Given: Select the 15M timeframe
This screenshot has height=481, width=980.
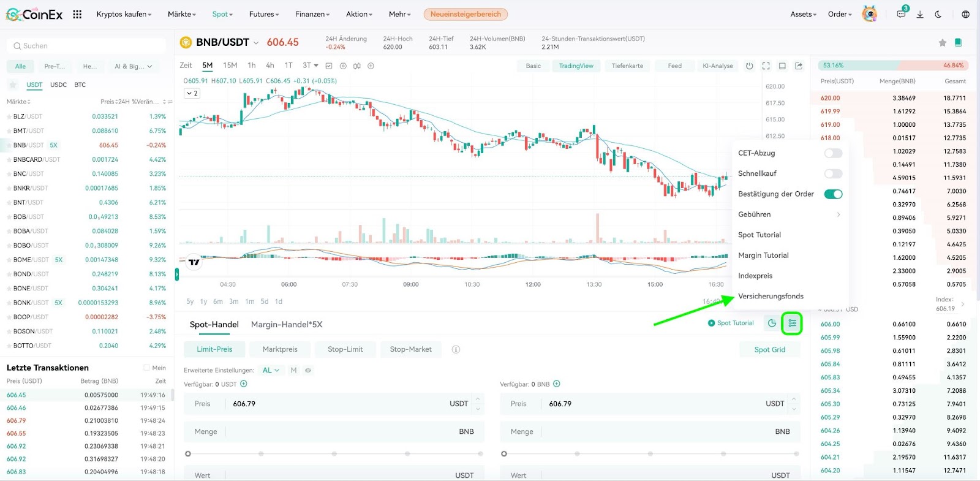Looking at the screenshot, I should (230, 66).
